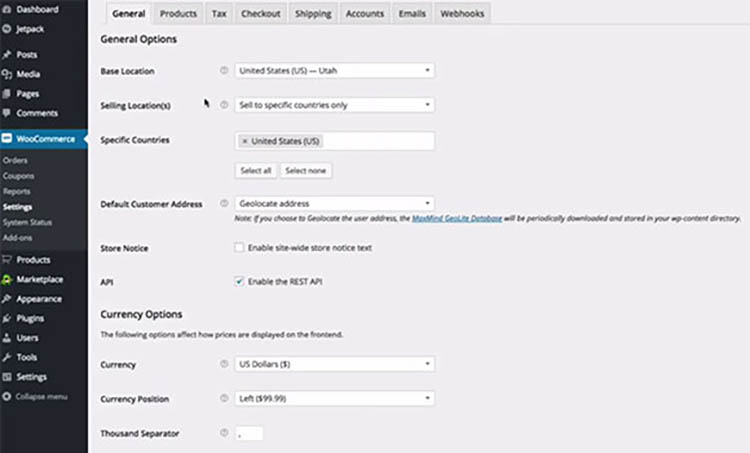
Task: Click the Collapse menu arrow icon
Action: pyautogui.click(x=7, y=397)
